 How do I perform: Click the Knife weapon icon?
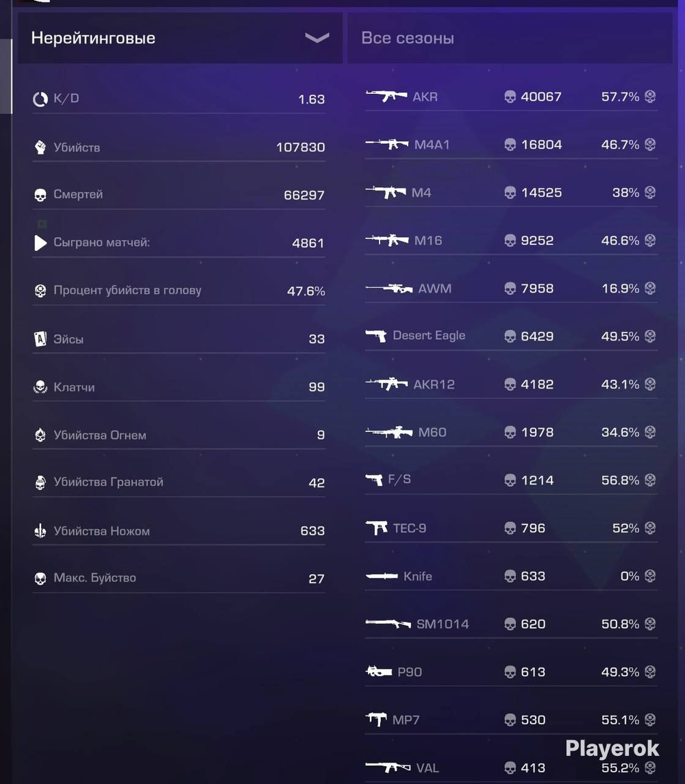point(382,576)
